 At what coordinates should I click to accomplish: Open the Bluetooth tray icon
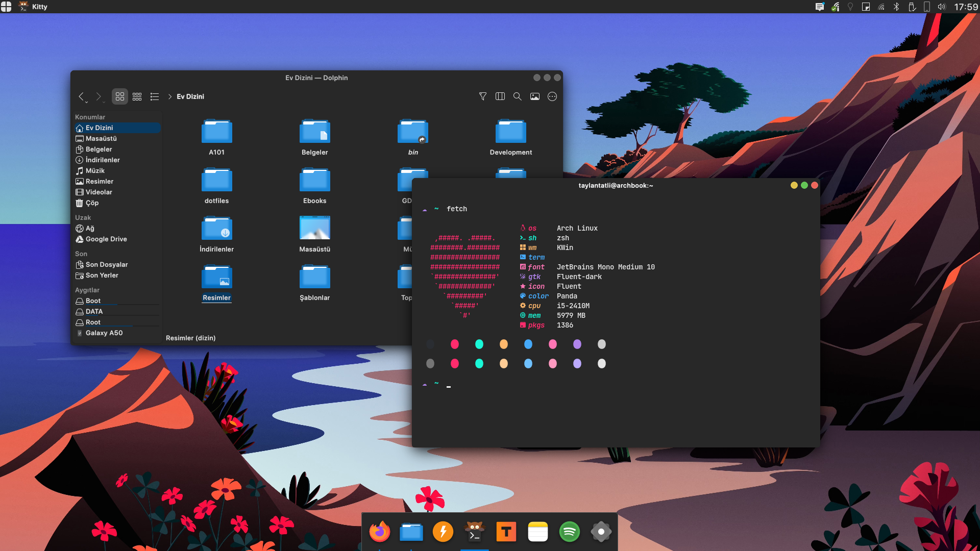tap(896, 7)
